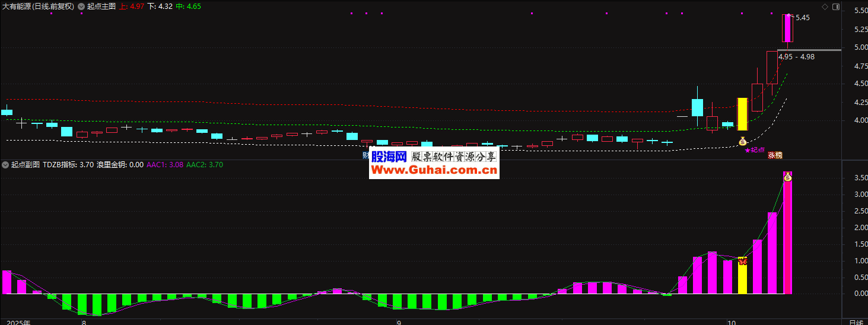868x325 pixels.
Task: Open the Www.Guhai.com.cn link
Action: pos(434,171)
